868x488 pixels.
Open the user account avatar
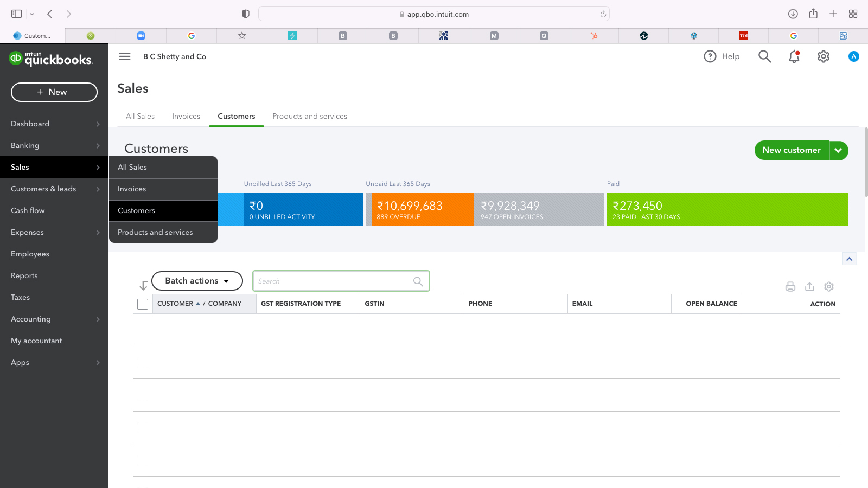[x=853, y=56]
